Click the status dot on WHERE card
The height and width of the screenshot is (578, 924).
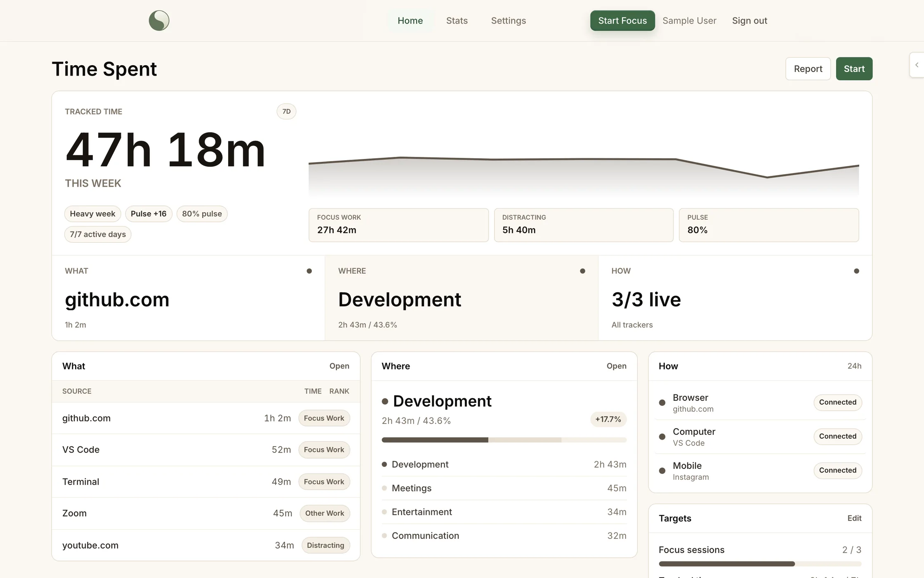click(582, 271)
